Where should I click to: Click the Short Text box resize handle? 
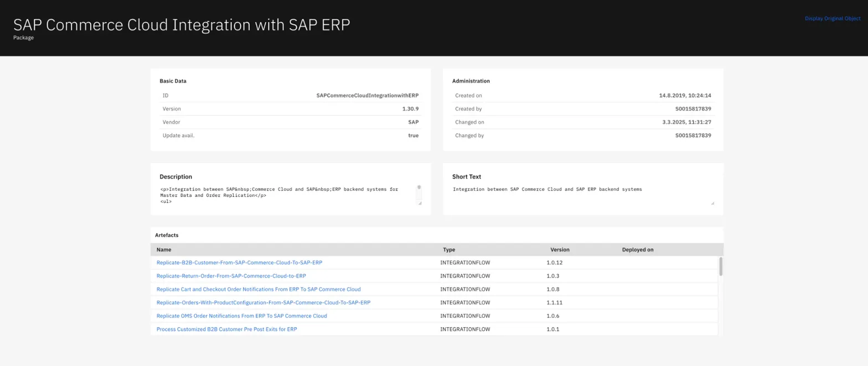(x=712, y=203)
